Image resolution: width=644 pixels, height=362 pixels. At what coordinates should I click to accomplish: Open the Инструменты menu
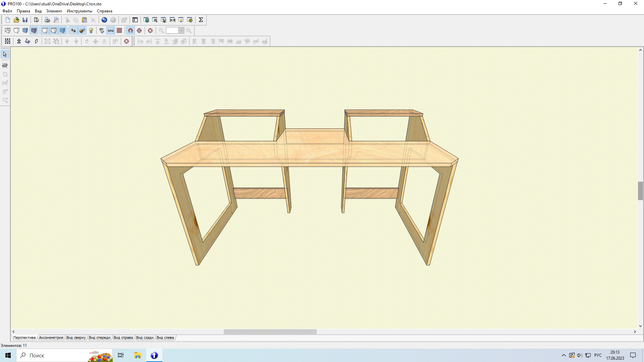pyautogui.click(x=79, y=11)
